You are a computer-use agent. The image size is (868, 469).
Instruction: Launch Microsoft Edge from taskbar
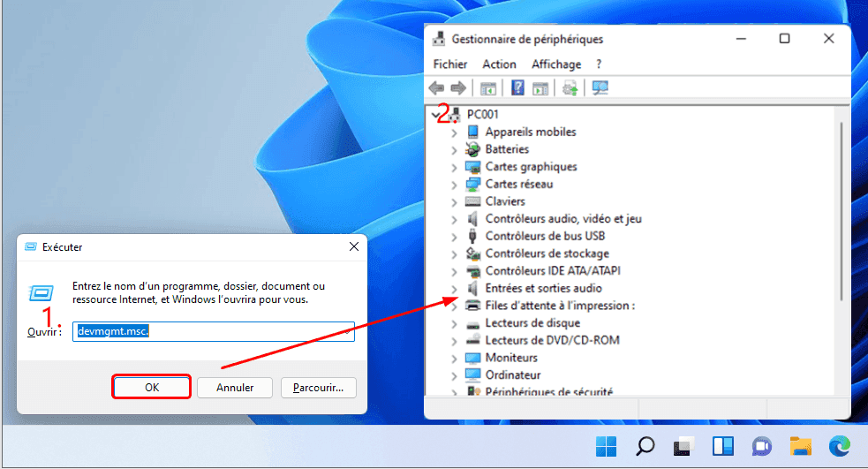pos(839,446)
